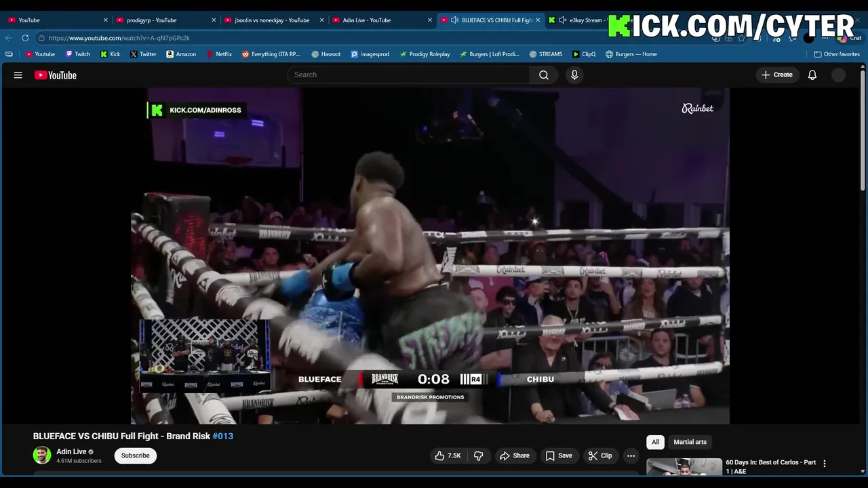Open the Burgers — Home bookmark
Viewport: 868px width, 488px height.
pyautogui.click(x=631, y=54)
